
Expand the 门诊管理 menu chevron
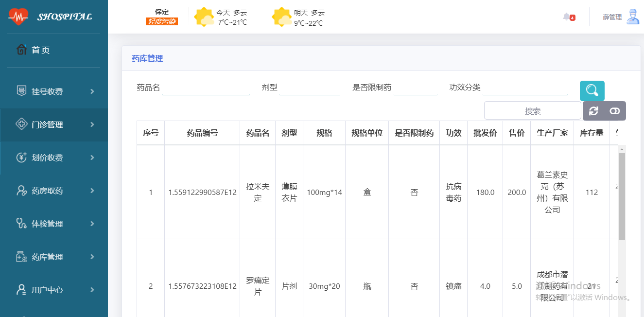(92, 124)
